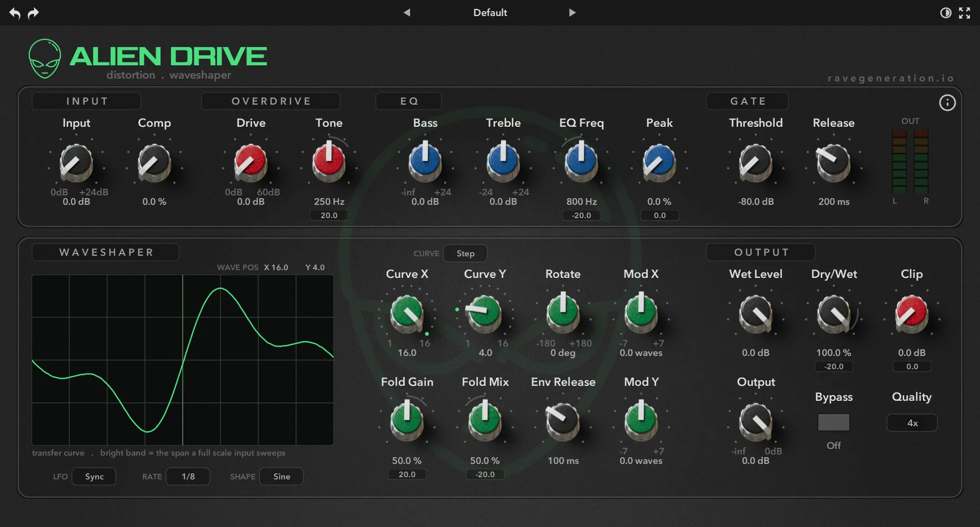Toggle the contrast theme icon
Screen dimensions: 980x527
(x=946, y=13)
